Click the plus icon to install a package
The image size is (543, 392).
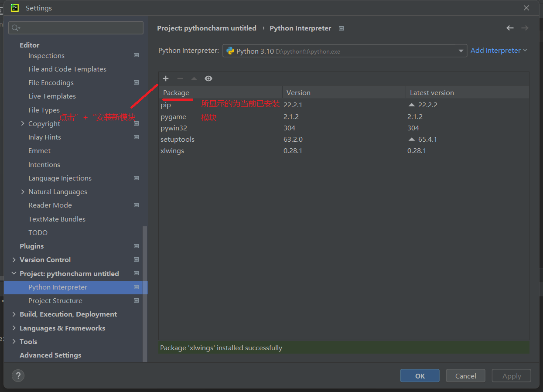[166, 78]
